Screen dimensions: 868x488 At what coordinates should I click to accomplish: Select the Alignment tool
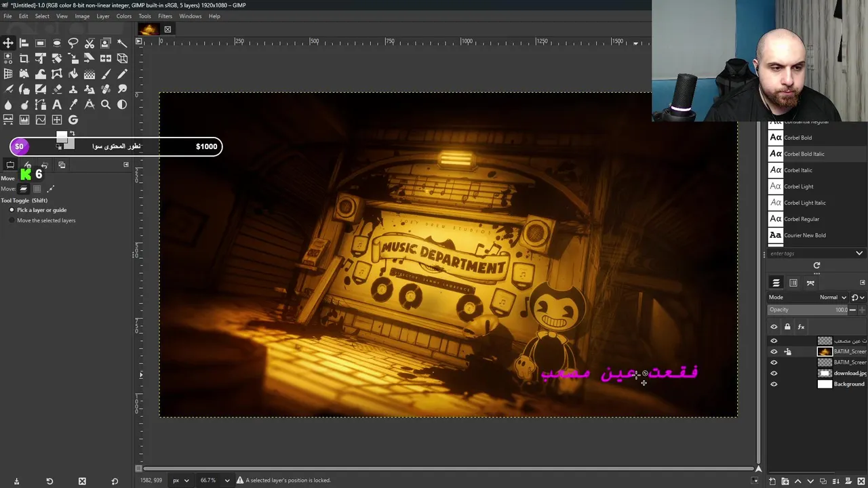(x=24, y=43)
